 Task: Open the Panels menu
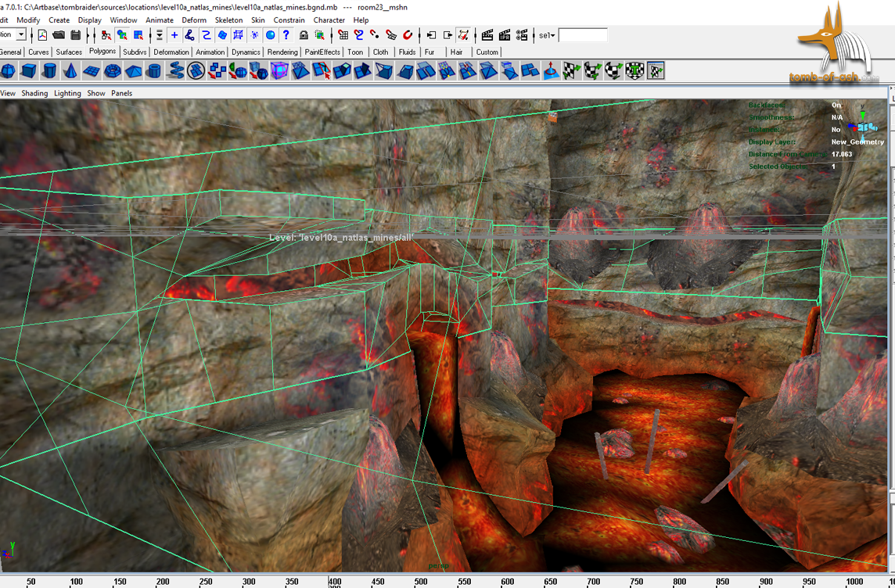121,93
